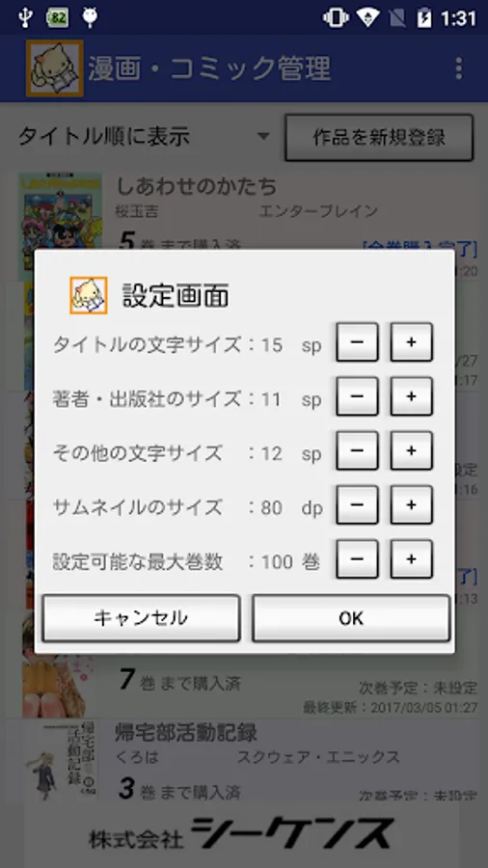
Task: Expand the タイトル順に表示 sort dropdown
Action: tap(145, 137)
